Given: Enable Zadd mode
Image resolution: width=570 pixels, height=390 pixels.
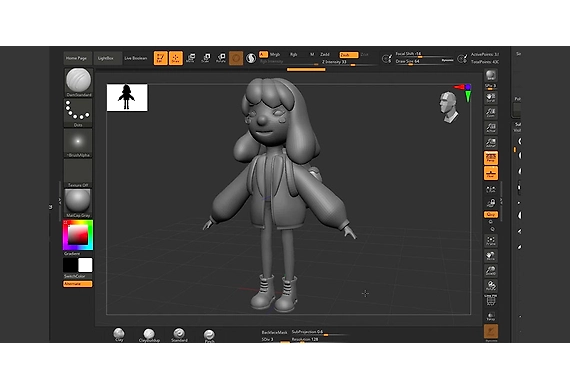Looking at the screenshot, I should [x=325, y=55].
